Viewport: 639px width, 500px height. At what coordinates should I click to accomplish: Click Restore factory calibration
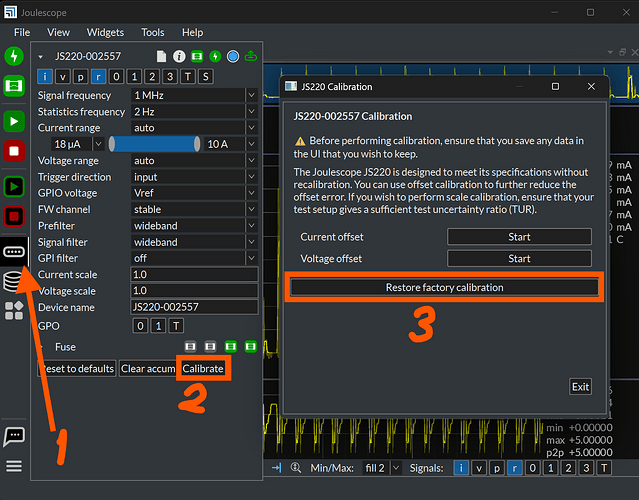coord(444,287)
